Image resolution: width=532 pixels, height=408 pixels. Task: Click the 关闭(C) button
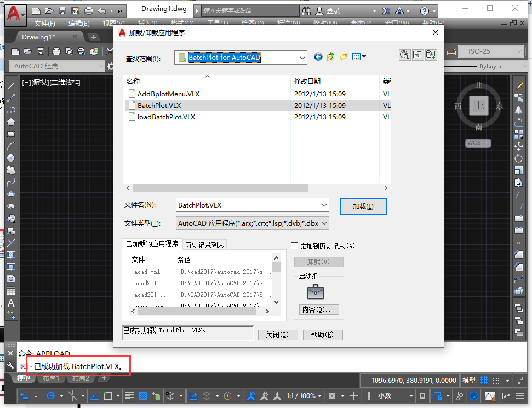coord(278,335)
